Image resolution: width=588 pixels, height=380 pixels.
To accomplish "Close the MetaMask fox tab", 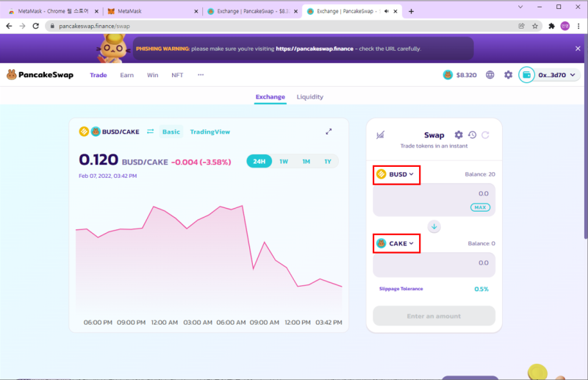I will pyautogui.click(x=196, y=11).
